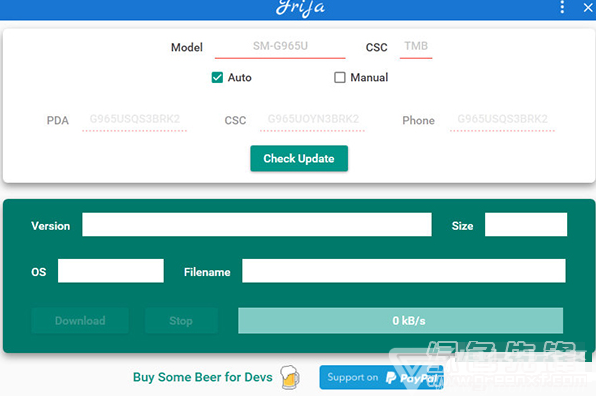Screen dimensions: 596x401
Task: Click the Filename label
Action: point(207,272)
